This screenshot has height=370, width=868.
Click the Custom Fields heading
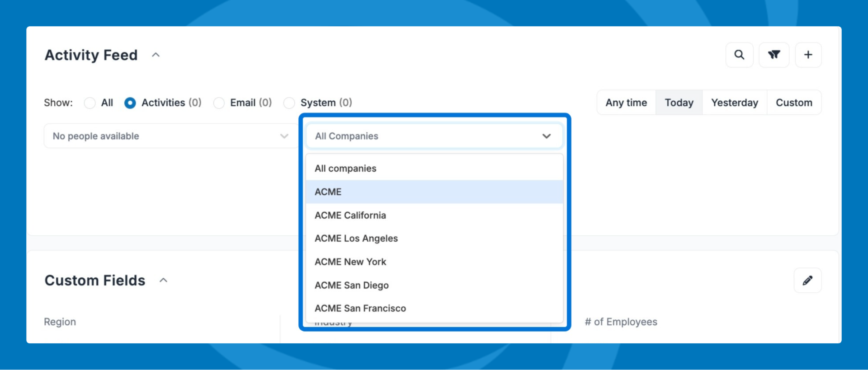tap(95, 281)
